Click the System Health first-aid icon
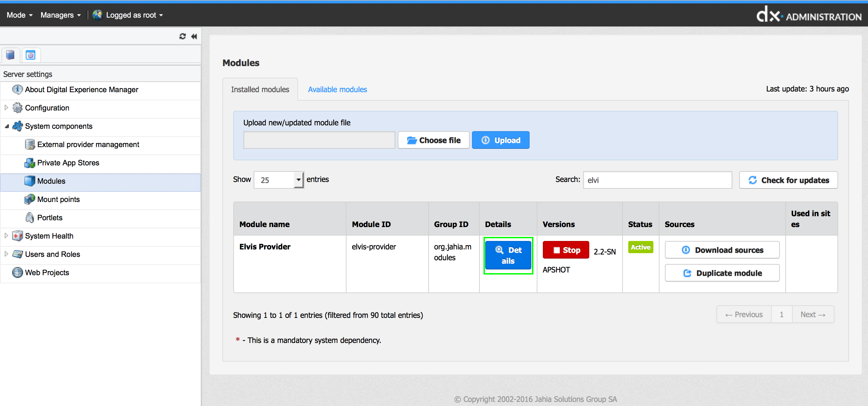This screenshot has height=406, width=868. click(x=17, y=236)
